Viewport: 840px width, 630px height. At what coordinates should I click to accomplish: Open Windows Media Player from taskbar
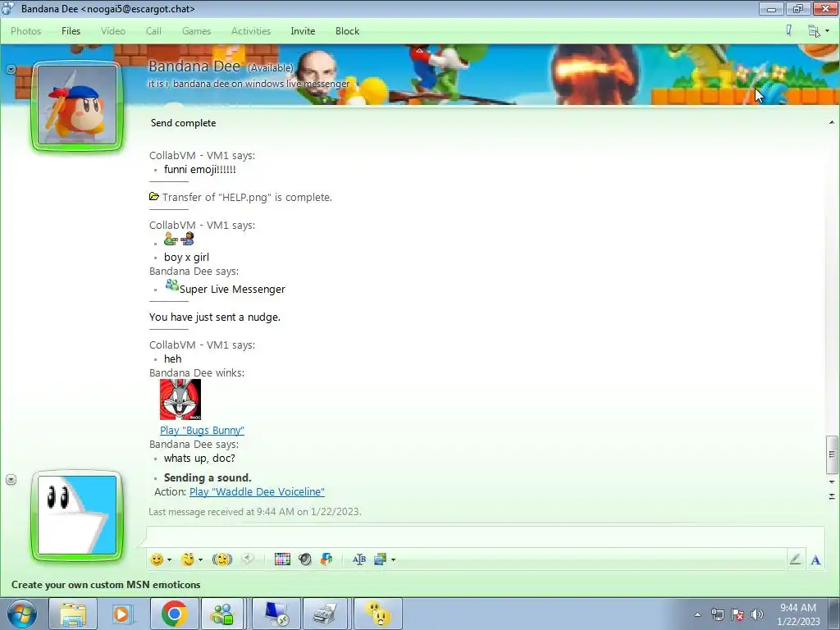[x=123, y=614]
